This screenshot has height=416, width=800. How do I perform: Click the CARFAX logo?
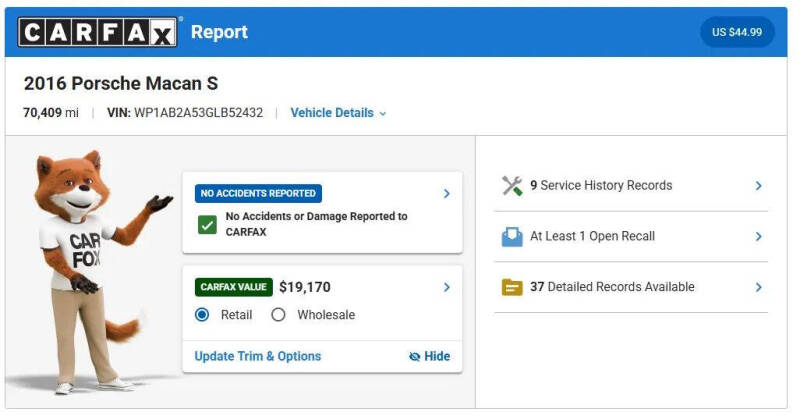pyautogui.click(x=97, y=32)
